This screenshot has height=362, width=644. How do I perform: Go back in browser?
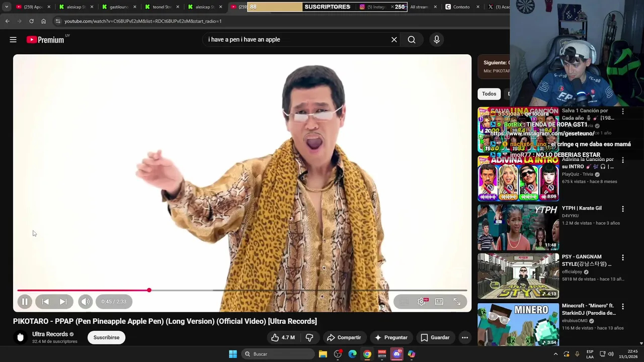click(7, 21)
